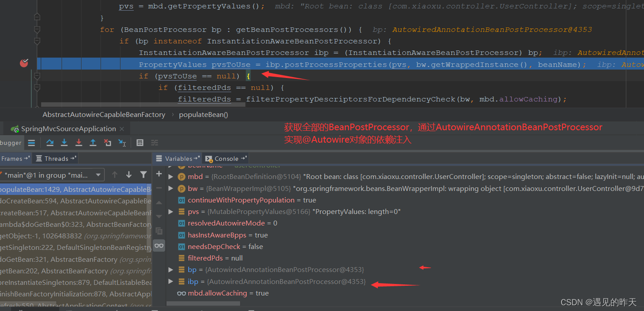Screen dimensions: 644x311
Task: Select the createBean:517 stack frame
Action: (x=76, y=213)
